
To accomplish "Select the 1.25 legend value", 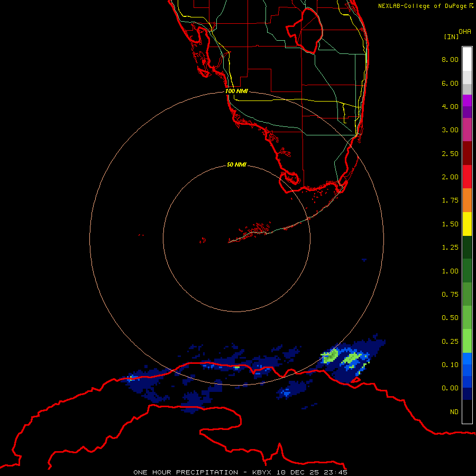I will (x=450, y=248).
